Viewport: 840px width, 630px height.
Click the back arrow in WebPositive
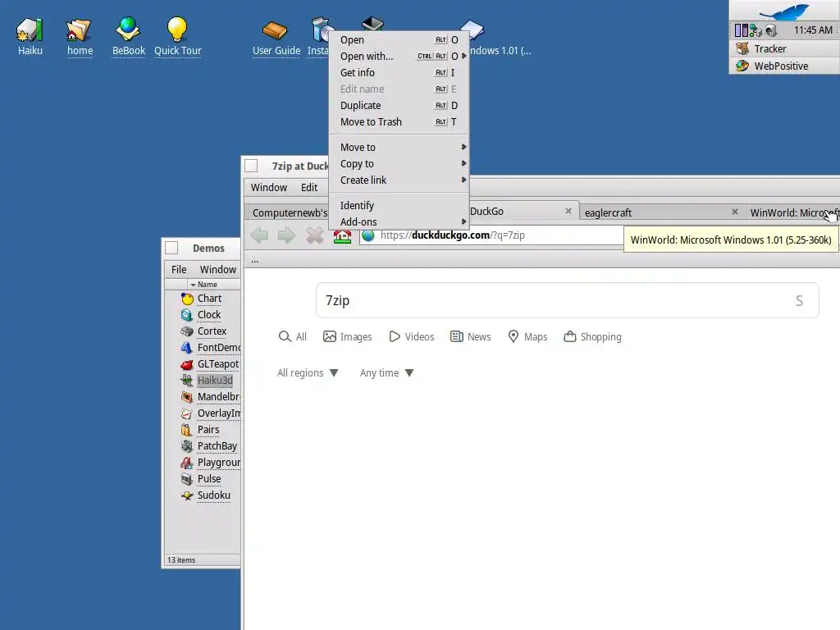coord(259,235)
